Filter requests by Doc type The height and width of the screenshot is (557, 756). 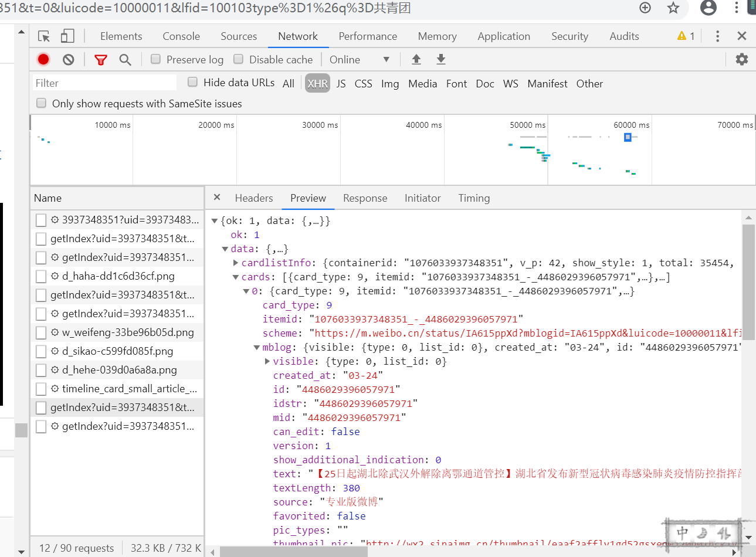click(484, 83)
